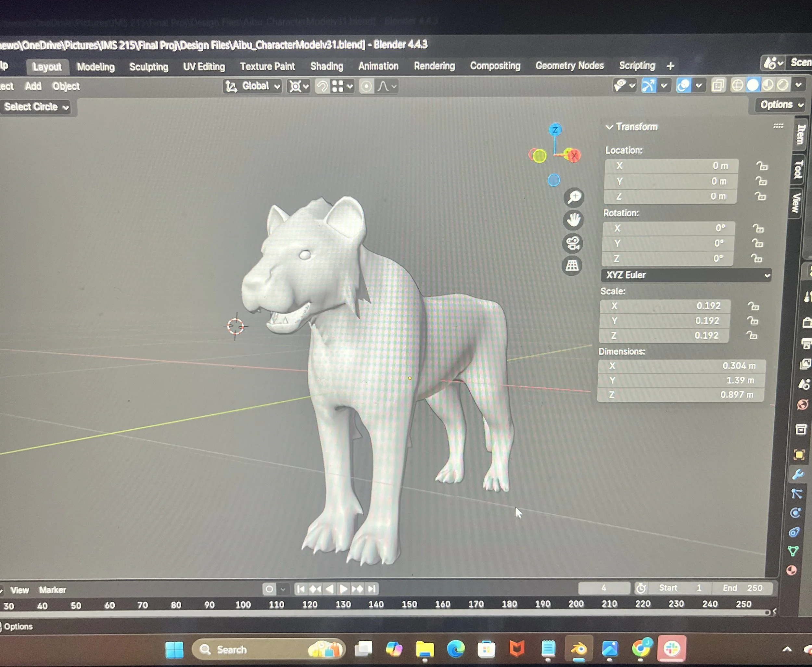Toggle the snapping magnet
The height and width of the screenshot is (667, 812).
(323, 86)
